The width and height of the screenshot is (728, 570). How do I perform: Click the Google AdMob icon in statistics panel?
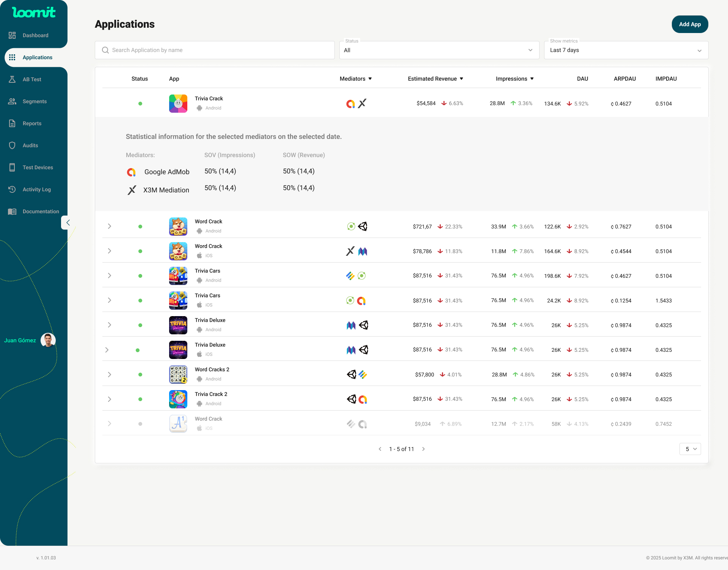pyautogui.click(x=131, y=172)
